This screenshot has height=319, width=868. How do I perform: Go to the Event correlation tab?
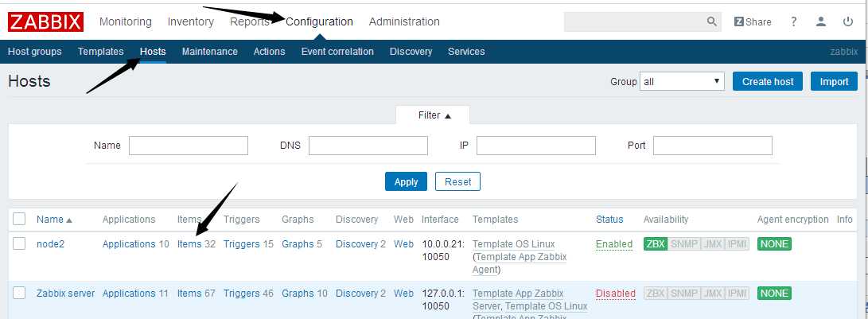(x=337, y=52)
